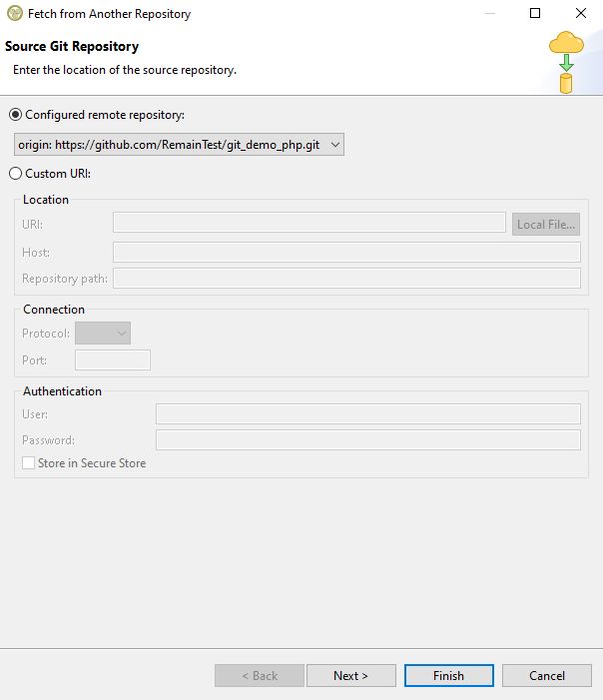Image resolution: width=603 pixels, height=700 pixels.
Task: Click into the URI text field
Action: (308, 223)
